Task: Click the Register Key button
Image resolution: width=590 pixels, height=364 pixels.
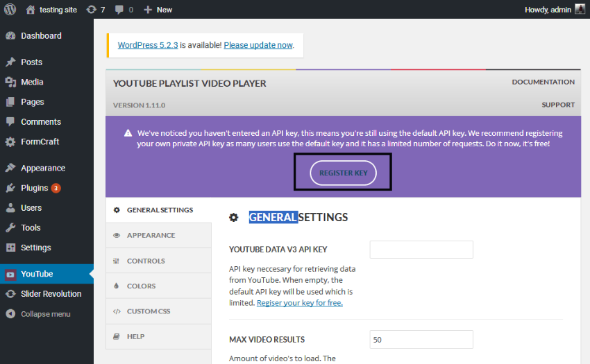Action: pos(343,173)
